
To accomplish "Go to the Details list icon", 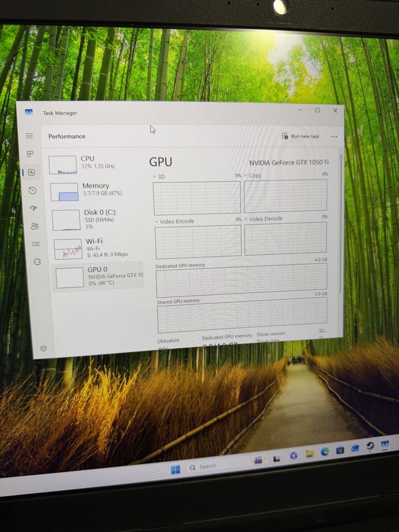I will 36,244.
